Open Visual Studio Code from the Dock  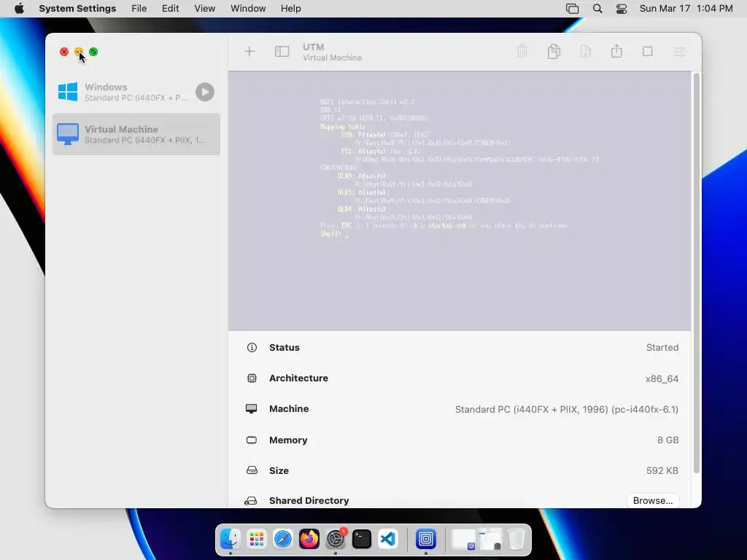(388, 539)
